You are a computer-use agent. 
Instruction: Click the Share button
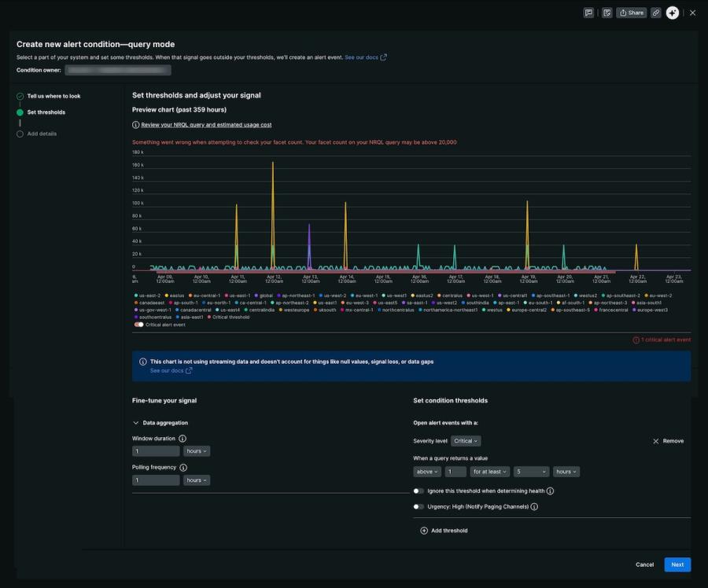tap(631, 13)
